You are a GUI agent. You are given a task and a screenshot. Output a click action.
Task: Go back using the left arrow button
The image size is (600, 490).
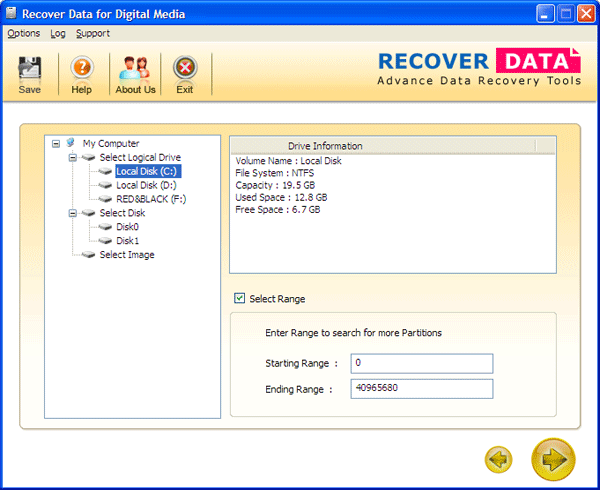pyautogui.click(x=499, y=459)
